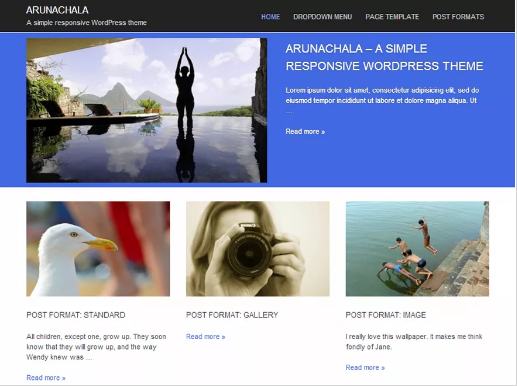Click Read more under the Gallery post
The image size is (517, 386).
pyautogui.click(x=206, y=337)
